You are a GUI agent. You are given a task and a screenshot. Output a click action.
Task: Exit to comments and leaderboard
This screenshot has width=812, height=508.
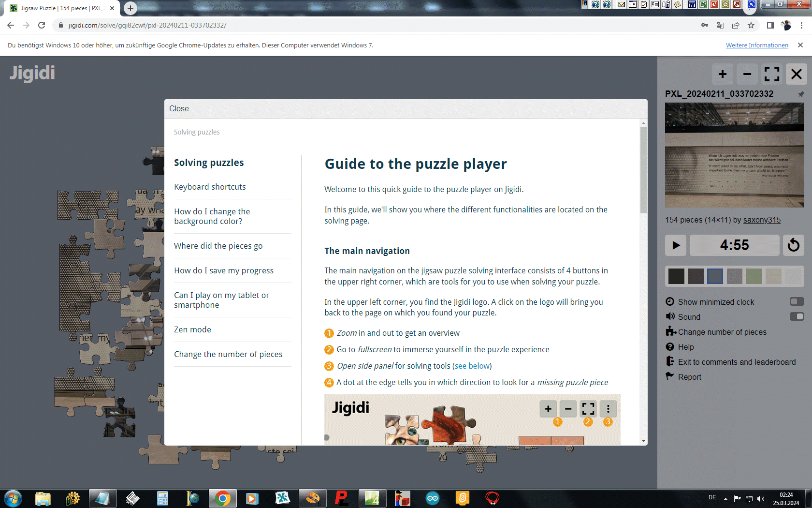click(731, 362)
